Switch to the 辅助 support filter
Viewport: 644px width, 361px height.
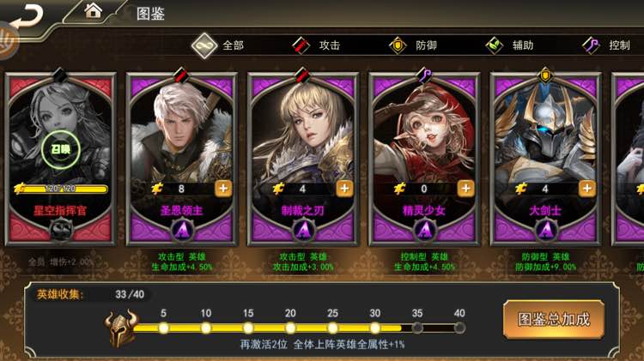[x=509, y=45]
